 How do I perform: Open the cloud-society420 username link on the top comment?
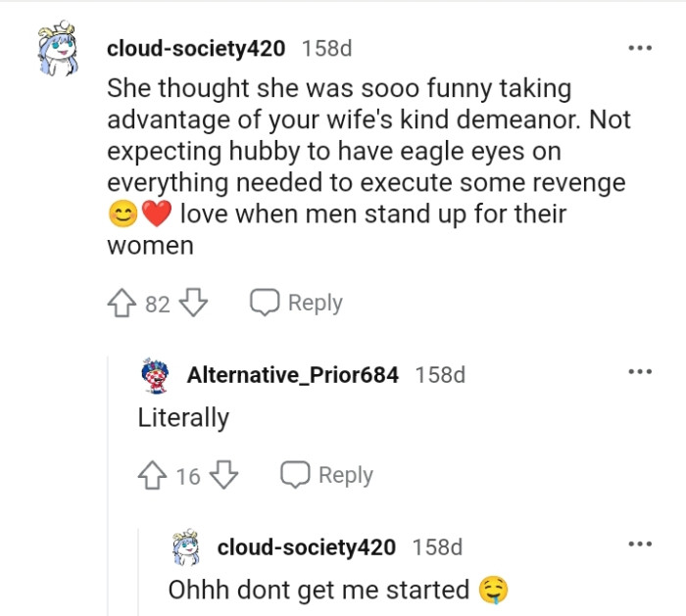click(195, 48)
